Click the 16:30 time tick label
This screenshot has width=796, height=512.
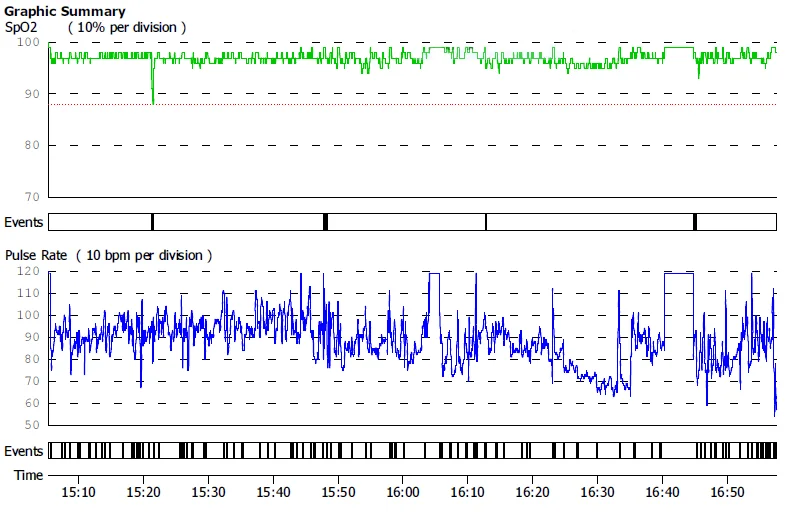[x=598, y=492]
